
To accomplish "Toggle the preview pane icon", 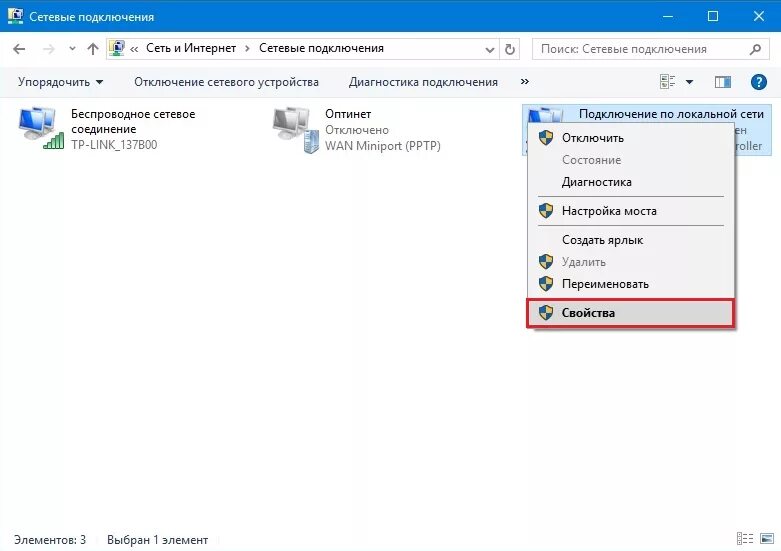I will (x=723, y=82).
